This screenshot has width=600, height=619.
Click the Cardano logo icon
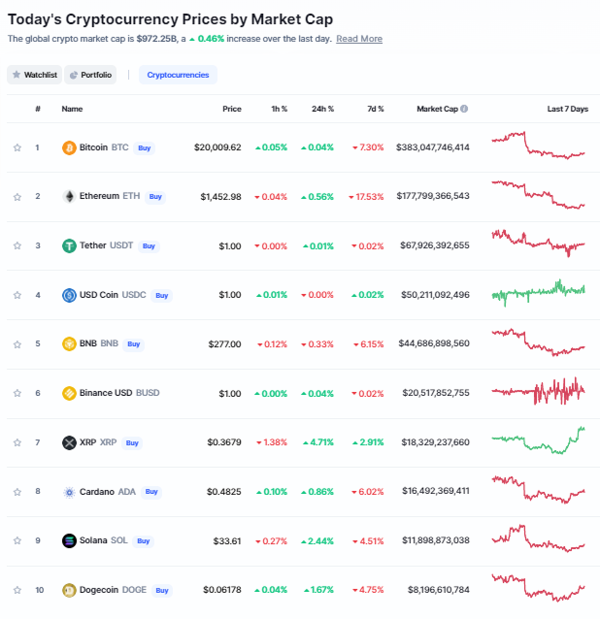coord(69,492)
